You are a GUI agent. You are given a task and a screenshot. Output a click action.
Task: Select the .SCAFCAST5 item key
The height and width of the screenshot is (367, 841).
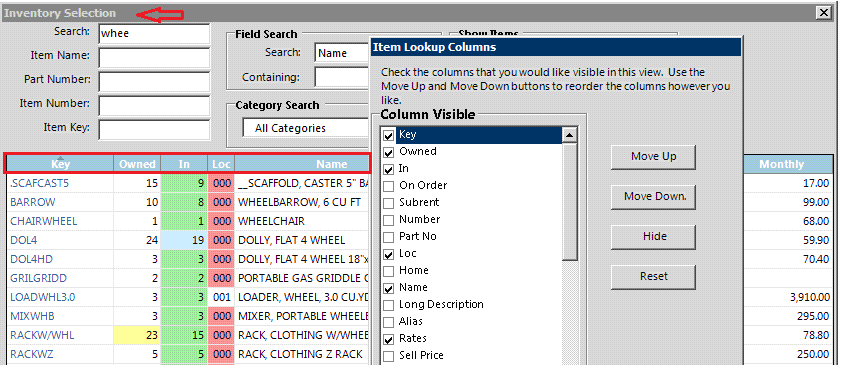click(39, 184)
